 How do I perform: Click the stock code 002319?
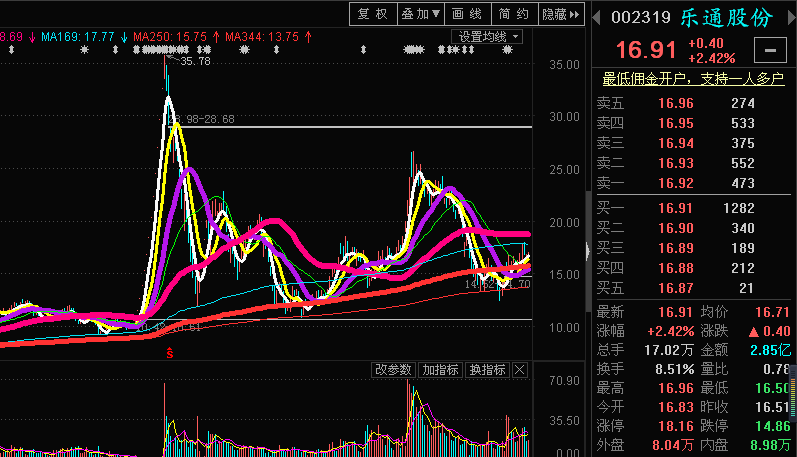tap(641, 18)
